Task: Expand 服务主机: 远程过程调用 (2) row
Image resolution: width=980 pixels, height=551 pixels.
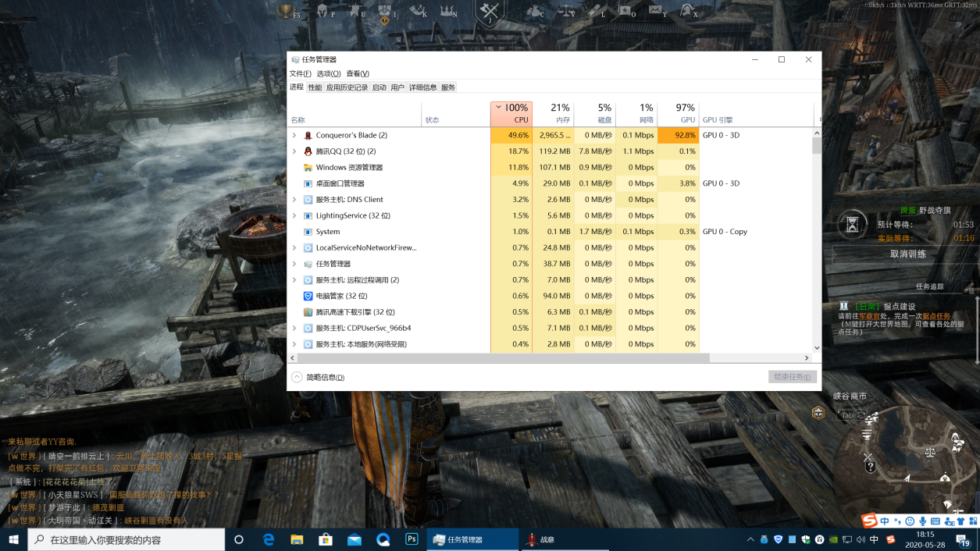Action: 294,279
